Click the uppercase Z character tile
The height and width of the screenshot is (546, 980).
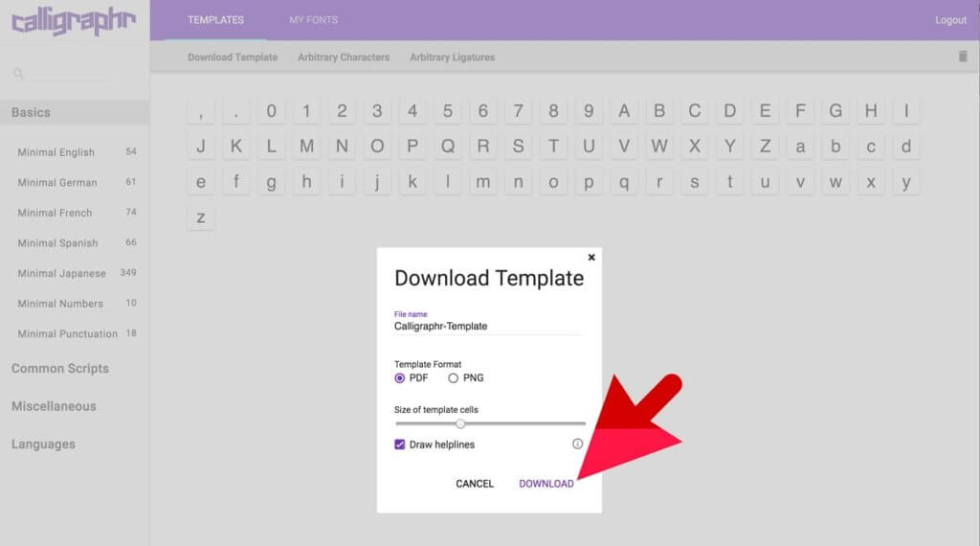[x=765, y=147]
